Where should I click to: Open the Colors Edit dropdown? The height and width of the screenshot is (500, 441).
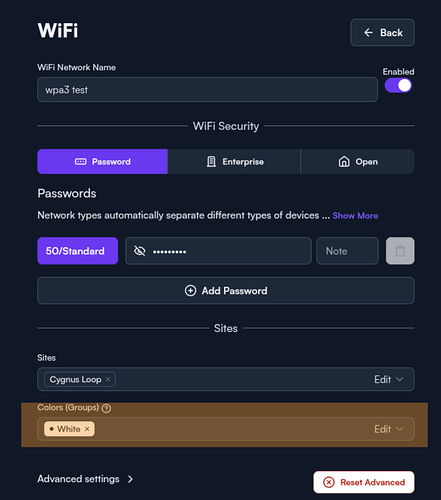point(389,429)
